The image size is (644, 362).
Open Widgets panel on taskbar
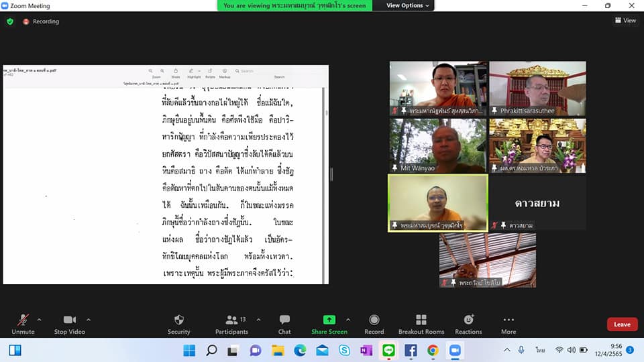click(15, 351)
